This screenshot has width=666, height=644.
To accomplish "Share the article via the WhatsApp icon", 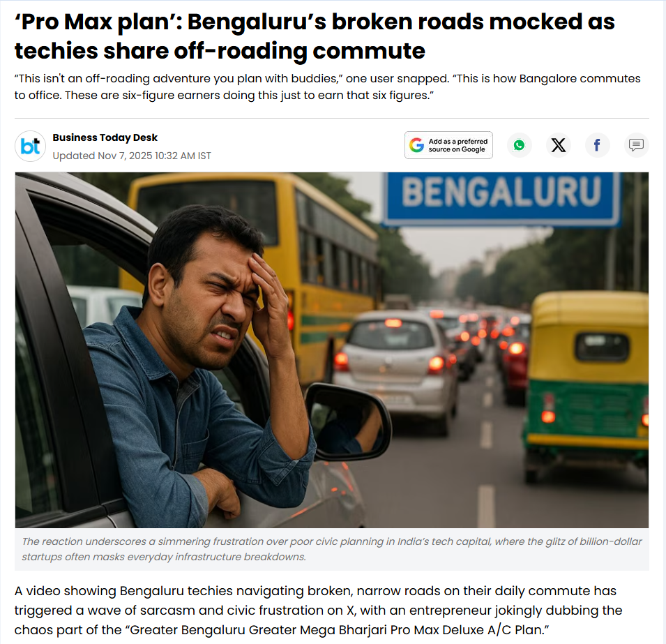I will 519,145.
